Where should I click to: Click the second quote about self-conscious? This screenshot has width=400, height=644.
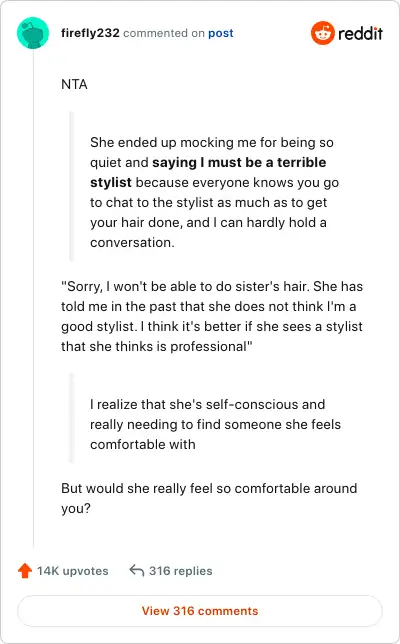pyautogui.click(x=215, y=424)
